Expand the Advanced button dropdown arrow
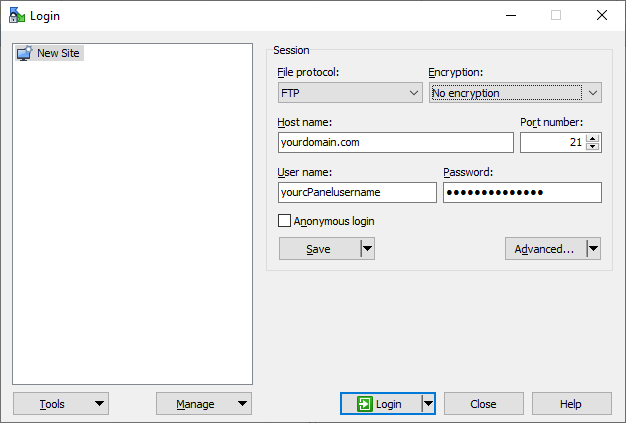The image size is (626, 423). (593, 249)
